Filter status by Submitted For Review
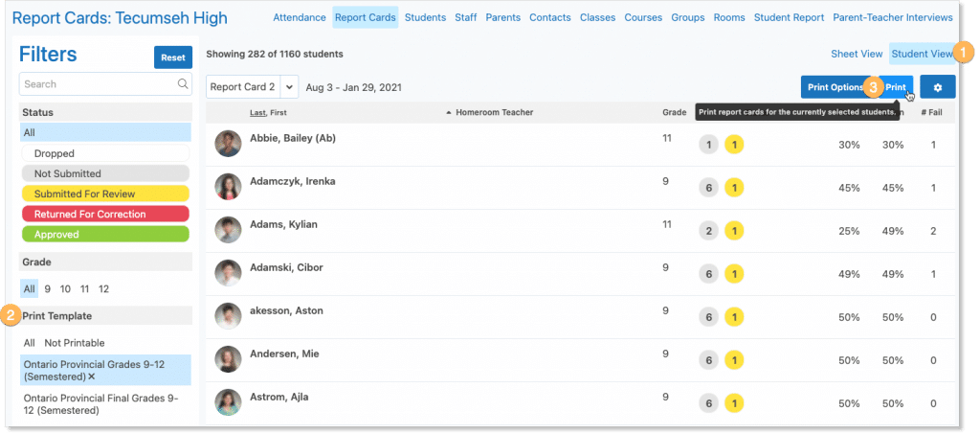Screen dimensions: 980x434 105,194
